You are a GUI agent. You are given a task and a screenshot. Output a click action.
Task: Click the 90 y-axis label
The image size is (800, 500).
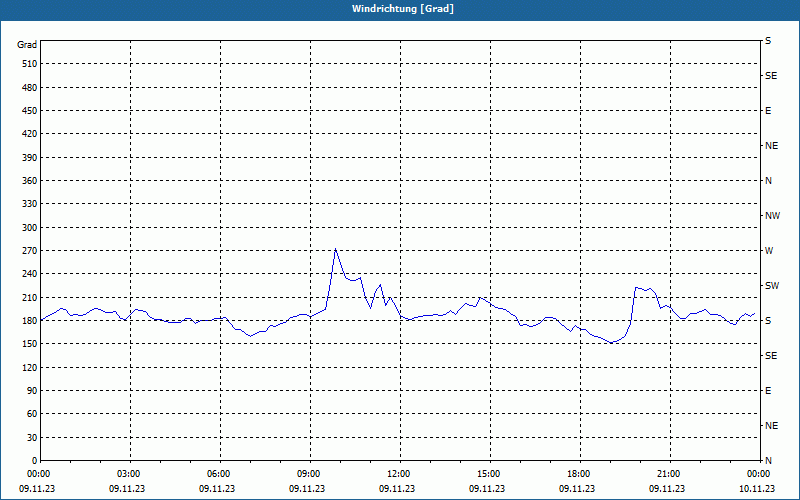32,391
